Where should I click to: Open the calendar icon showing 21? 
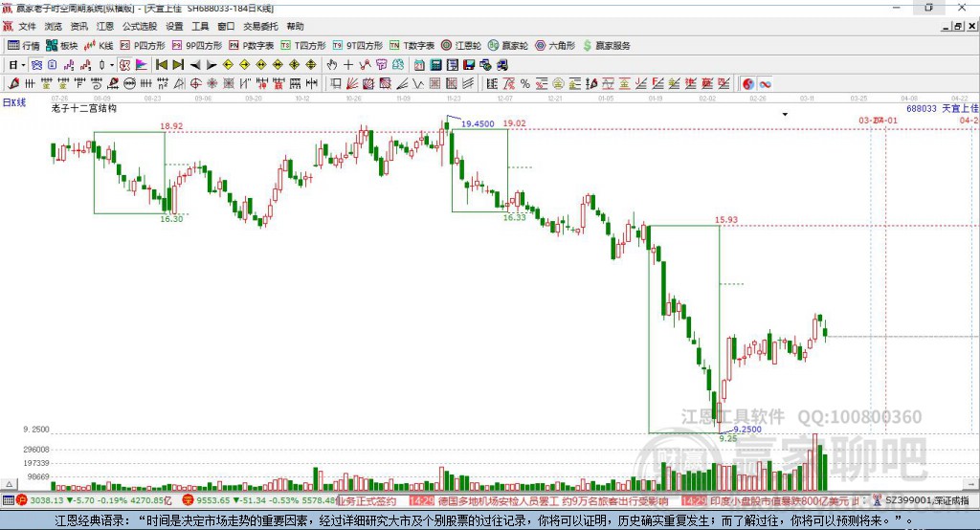(x=419, y=65)
